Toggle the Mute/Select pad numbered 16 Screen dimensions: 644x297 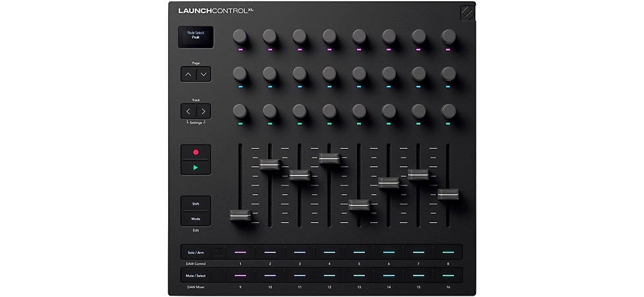click(448, 275)
